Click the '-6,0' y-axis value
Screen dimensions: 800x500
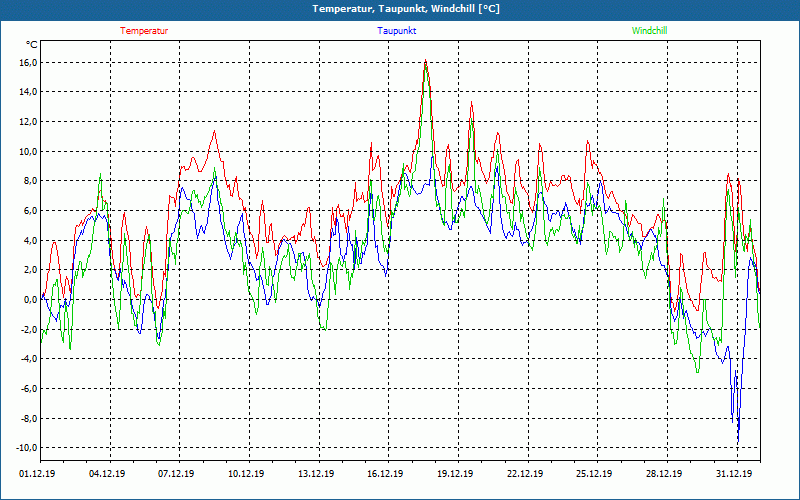click(29, 389)
